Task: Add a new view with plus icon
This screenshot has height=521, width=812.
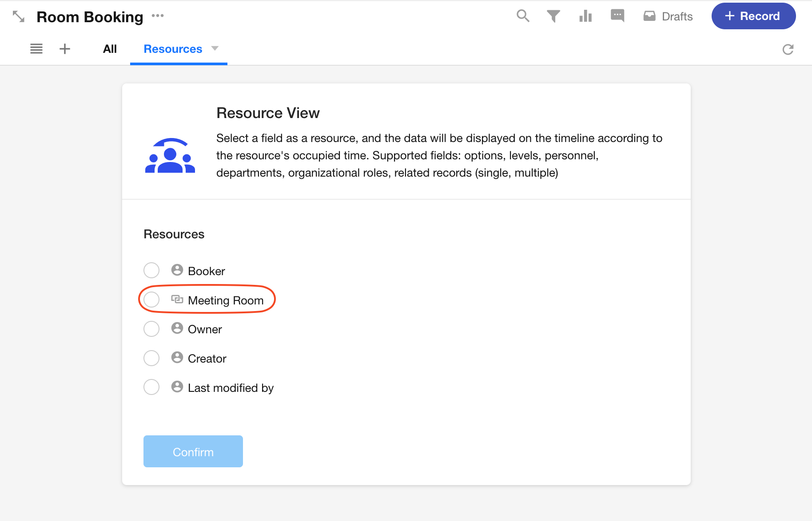Action: (65, 49)
